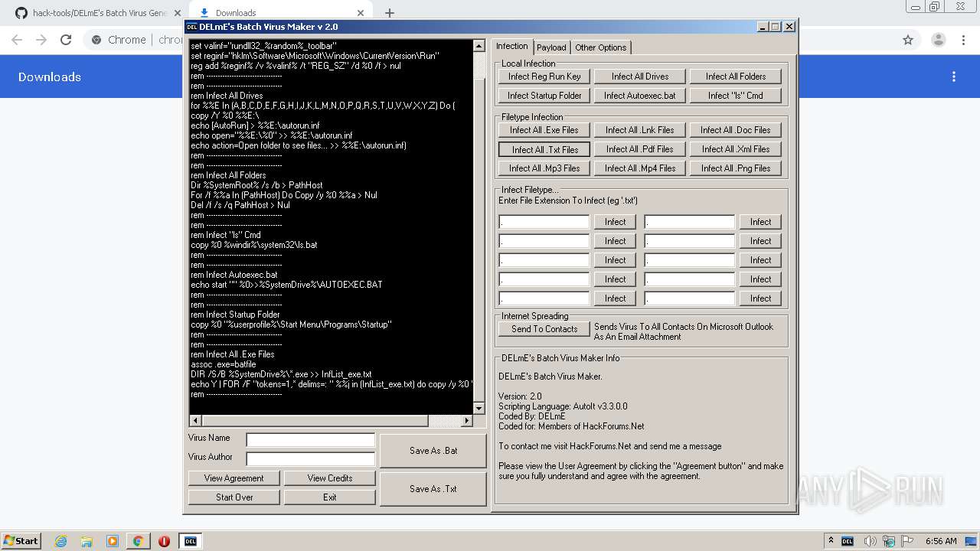The height and width of the screenshot is (551, 980).
Task: Reload the Chrome page
Action: (66, 40)
